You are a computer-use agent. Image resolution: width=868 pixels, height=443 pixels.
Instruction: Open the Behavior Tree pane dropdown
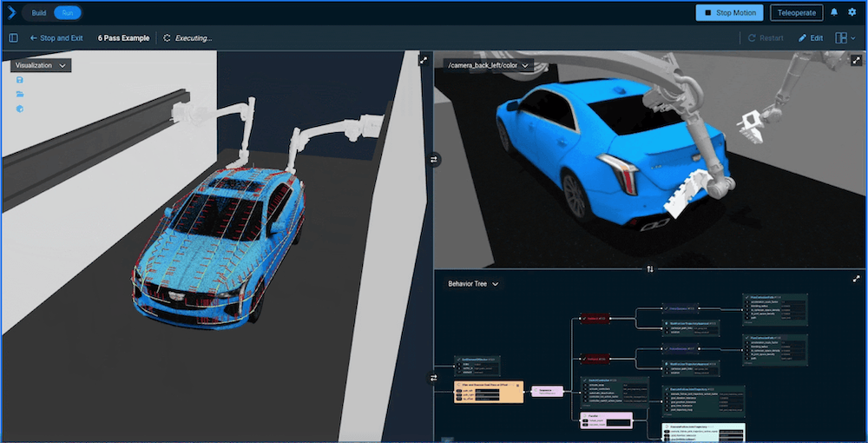click(475, 284)
